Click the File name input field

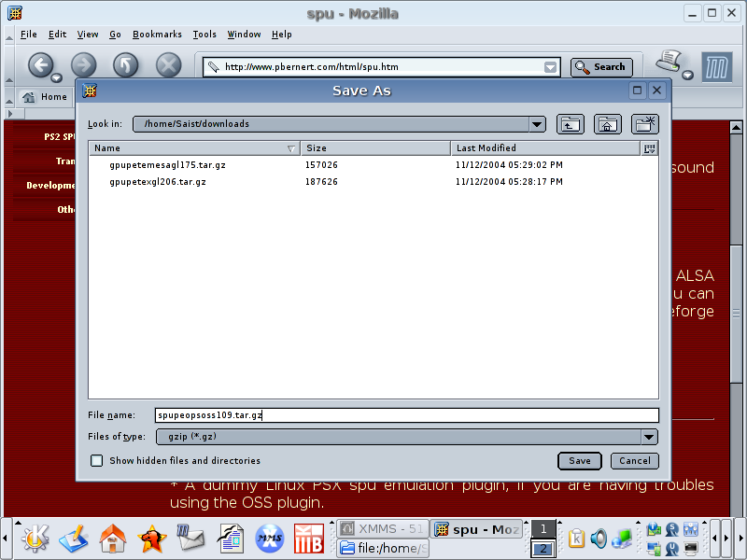tap(406, 415)
